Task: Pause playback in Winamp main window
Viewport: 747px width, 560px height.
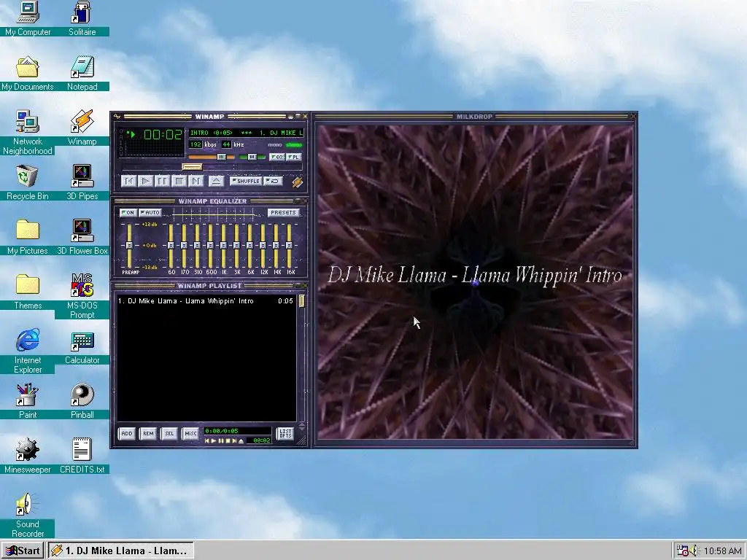Action: coord(163,181)
